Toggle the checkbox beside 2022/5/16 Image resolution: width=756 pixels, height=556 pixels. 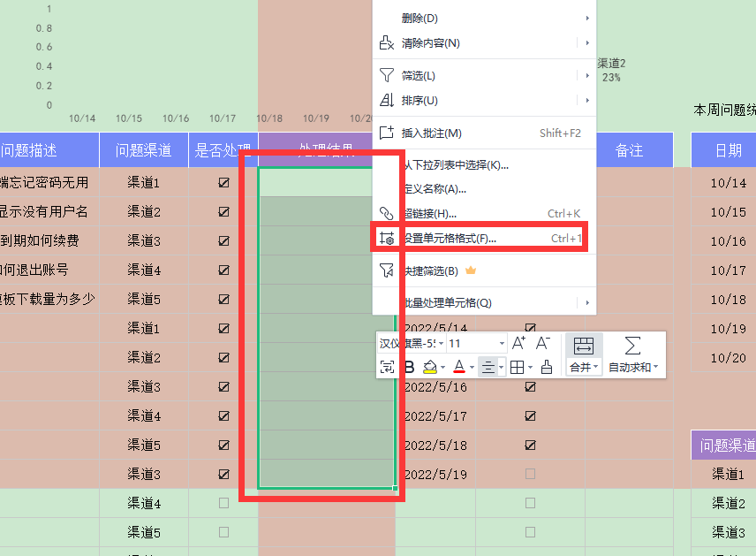[531, 386]
